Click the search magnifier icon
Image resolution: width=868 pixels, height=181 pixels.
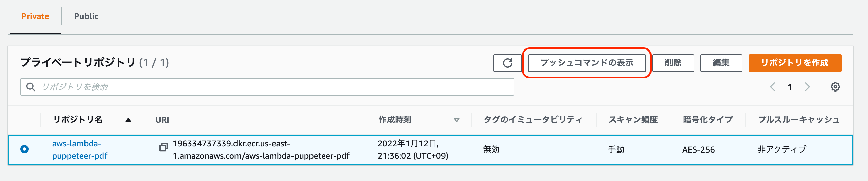[31, 87]
